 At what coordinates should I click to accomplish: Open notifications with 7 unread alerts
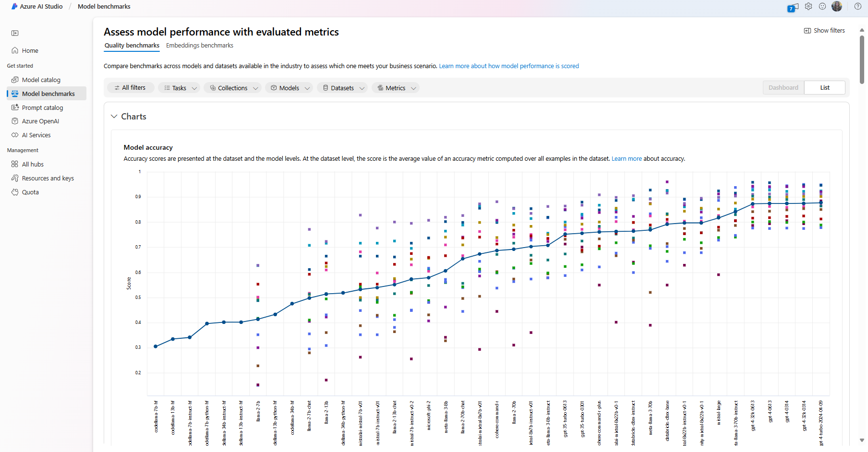(793, 6)
